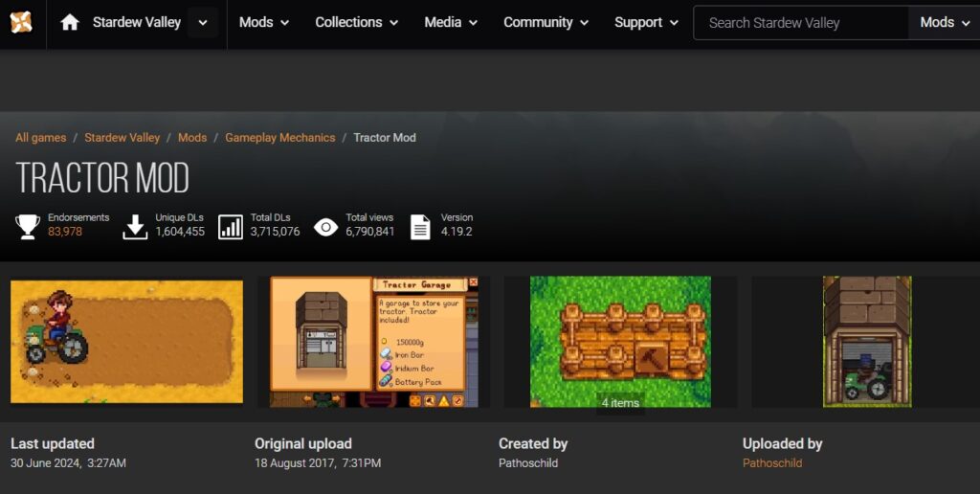The width and height of the screenshot is (980, 494).
Task: Open the Community navigation menu
Action: [x=546, y=23]
